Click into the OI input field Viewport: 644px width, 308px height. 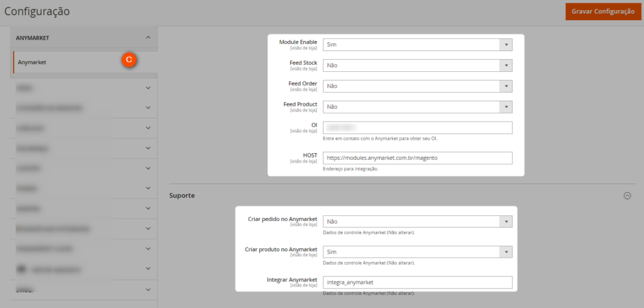[418, 127]
